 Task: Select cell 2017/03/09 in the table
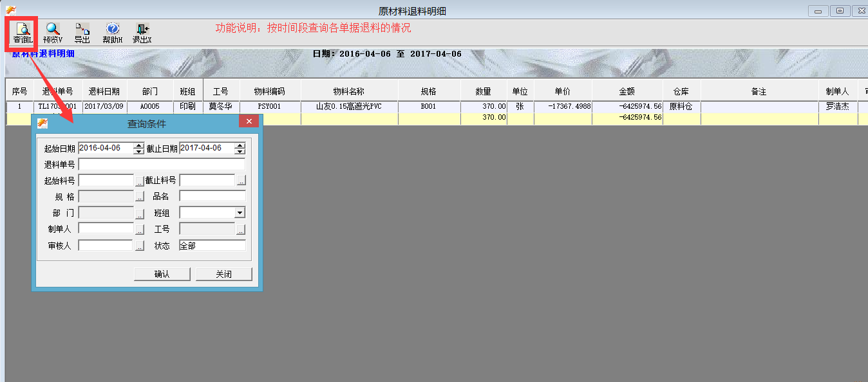tap(104, 107)
